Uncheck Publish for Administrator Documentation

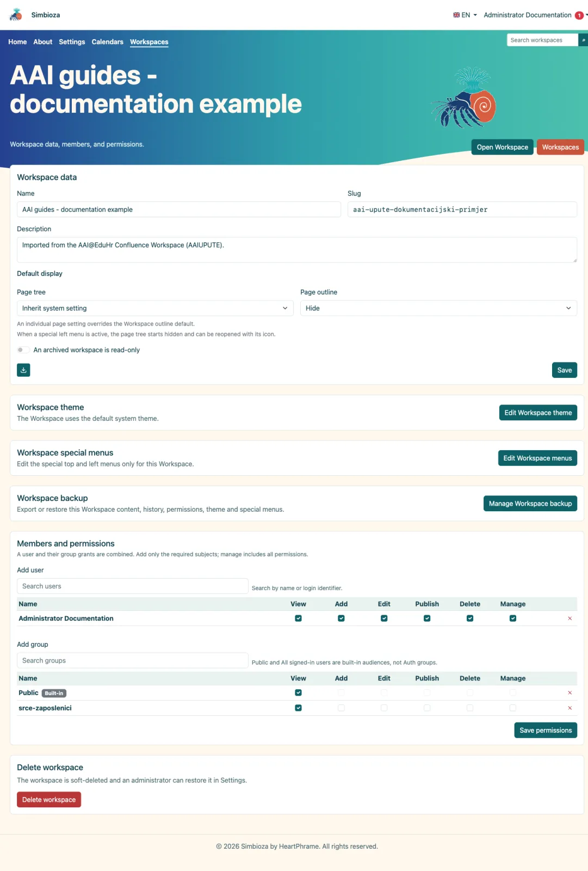click(427, 618)
